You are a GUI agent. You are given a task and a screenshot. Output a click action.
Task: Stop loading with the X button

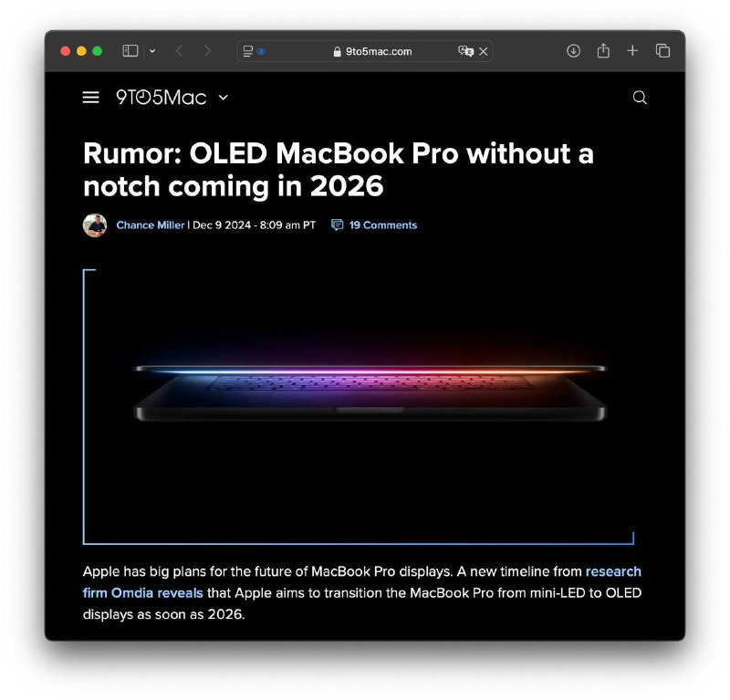pos(484,52)
